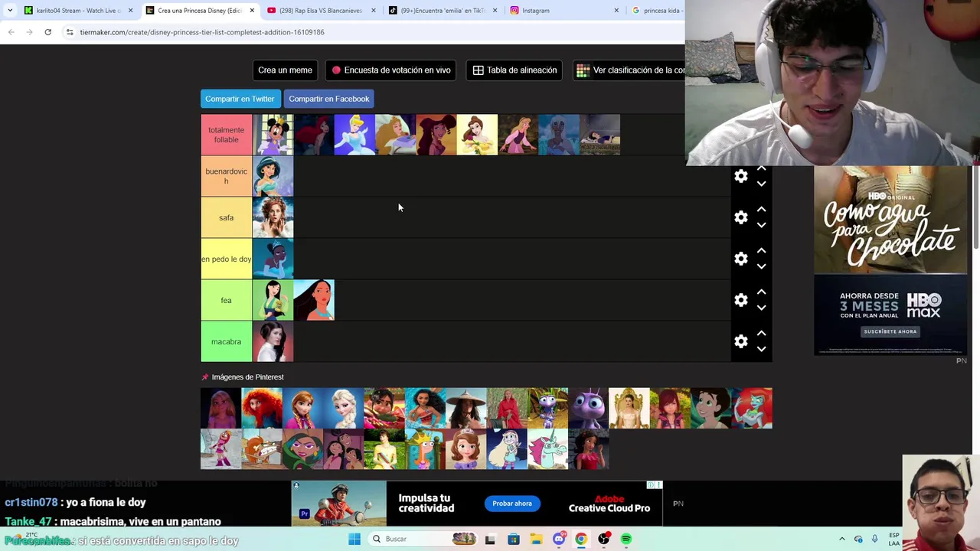Viewport: 980px width, 551px height.
Task: Move the fea row down
Action: (x=761, y=308)
